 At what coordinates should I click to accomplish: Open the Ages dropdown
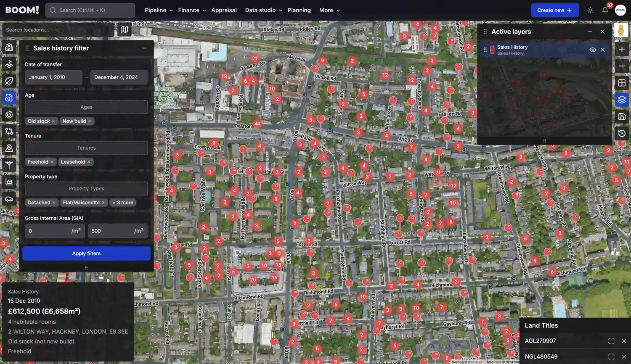(86, 107)
